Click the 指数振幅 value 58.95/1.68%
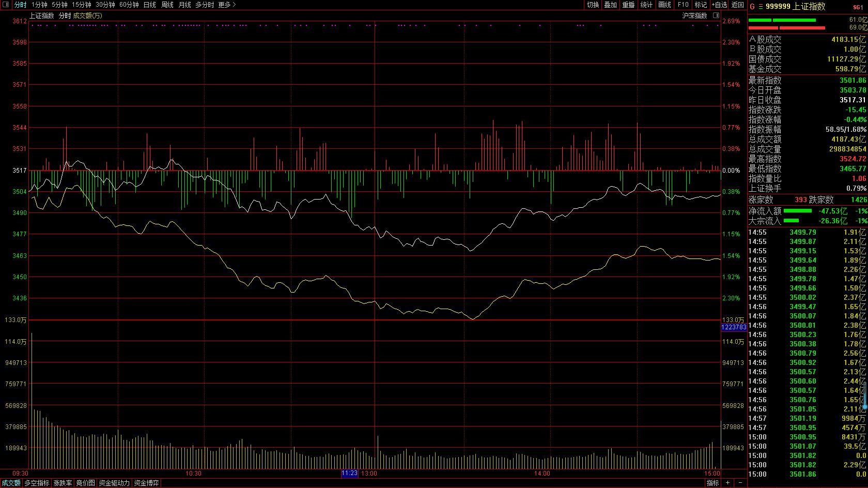 (x=846, y=129)
